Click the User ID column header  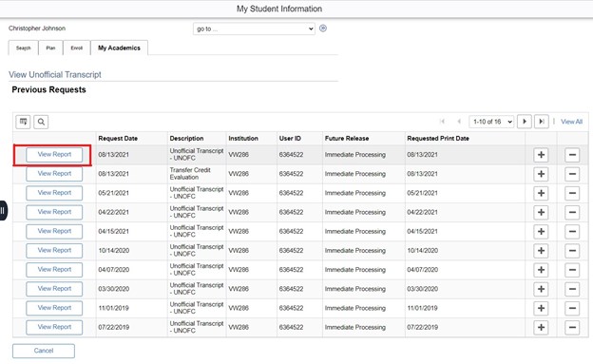tap(290, 139)
